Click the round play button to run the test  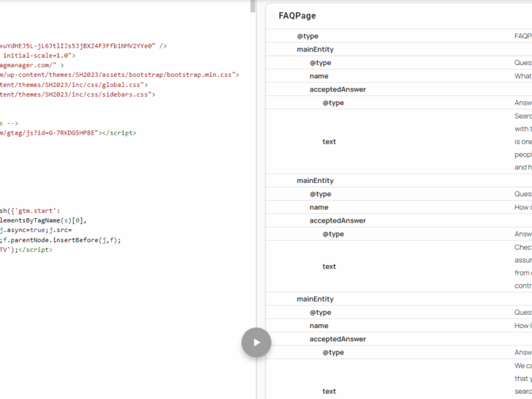[x=256, y=343]
